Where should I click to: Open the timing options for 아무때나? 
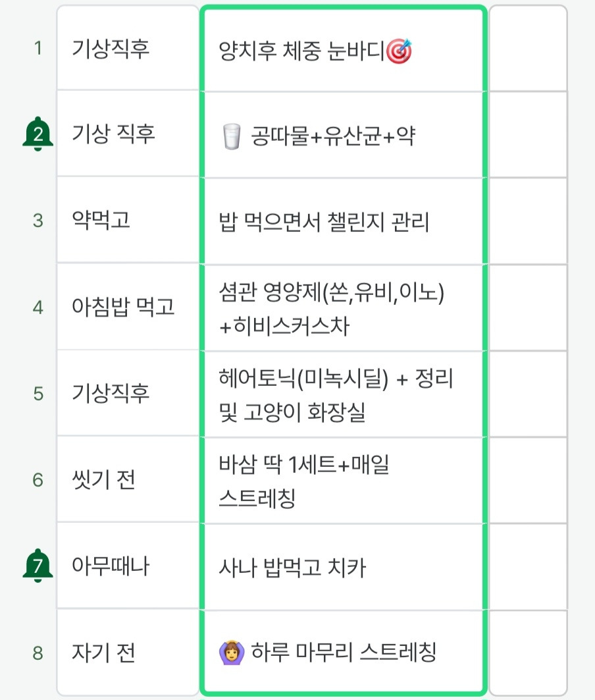128,565
